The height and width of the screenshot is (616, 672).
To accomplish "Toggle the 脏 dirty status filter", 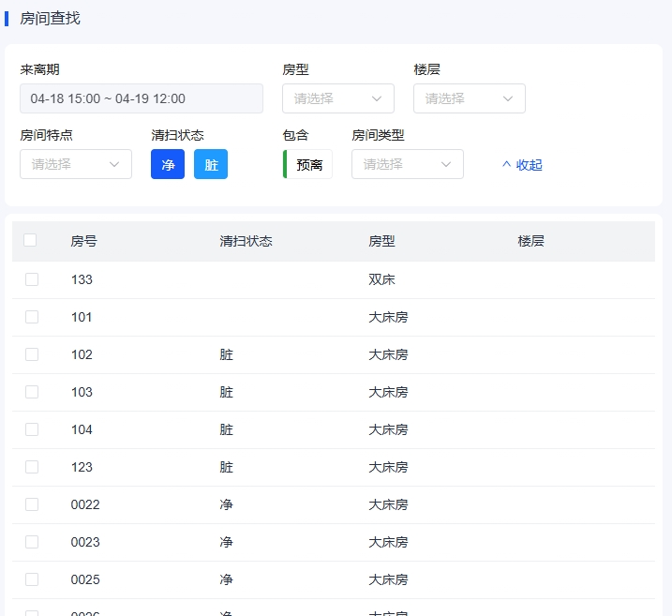I will (211, 164).
